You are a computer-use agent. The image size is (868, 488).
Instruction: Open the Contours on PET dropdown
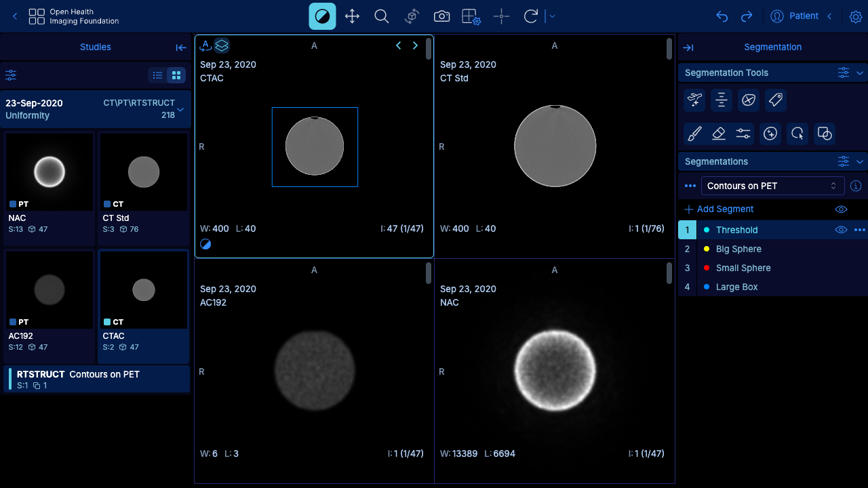point(772,186)
